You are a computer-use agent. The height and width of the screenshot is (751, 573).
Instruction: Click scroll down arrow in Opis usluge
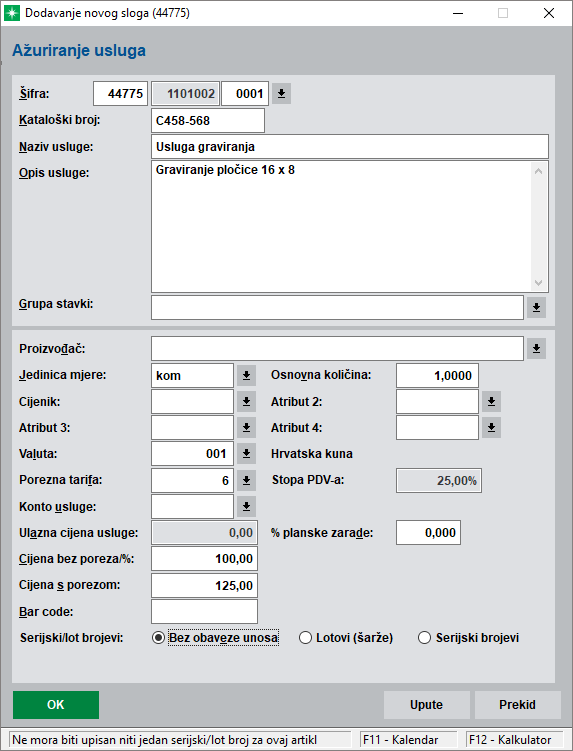[539, 283]
